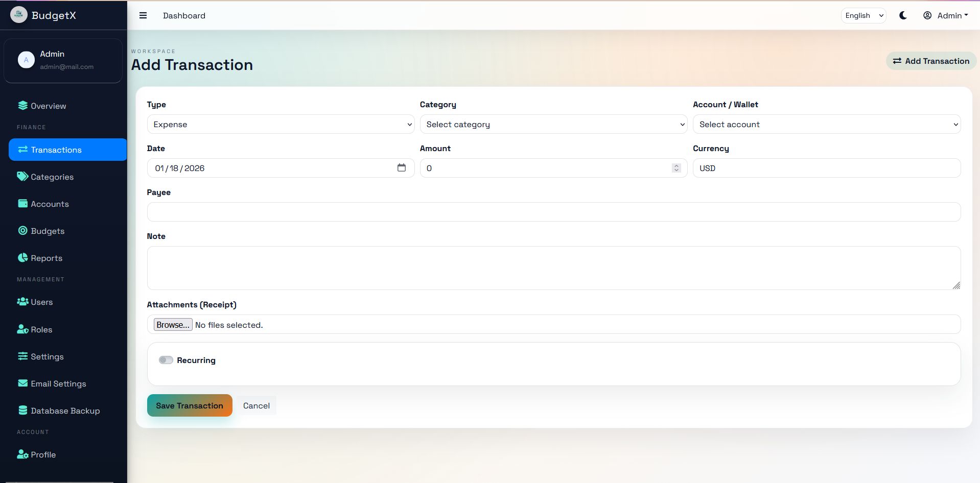The image size is (980, 483).
Task: Open Roles page in sidebar
Action: (67, 329)
